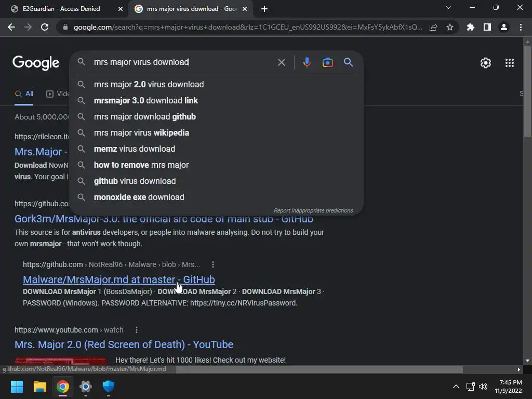Click the forward navigation arrow

(x=28, y=27)
